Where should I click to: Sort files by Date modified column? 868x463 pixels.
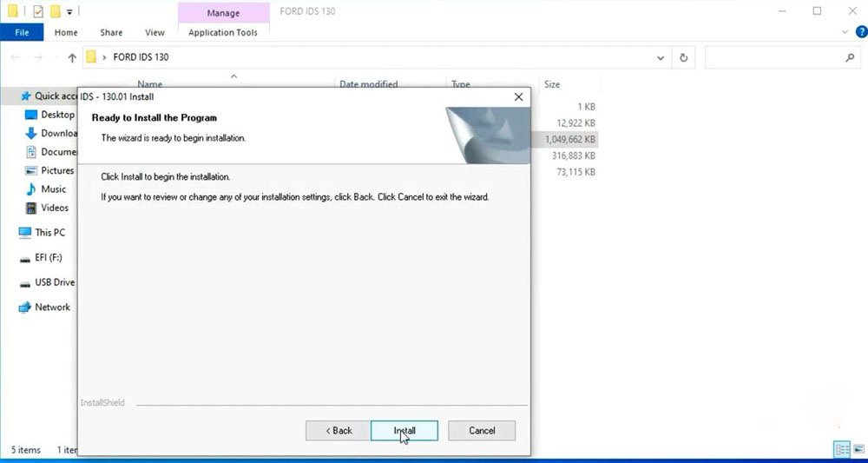tap(368, 84)
